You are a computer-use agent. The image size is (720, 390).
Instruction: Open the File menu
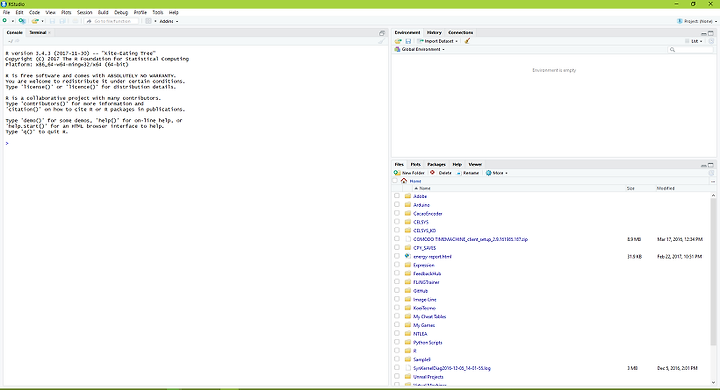(6, 12)
